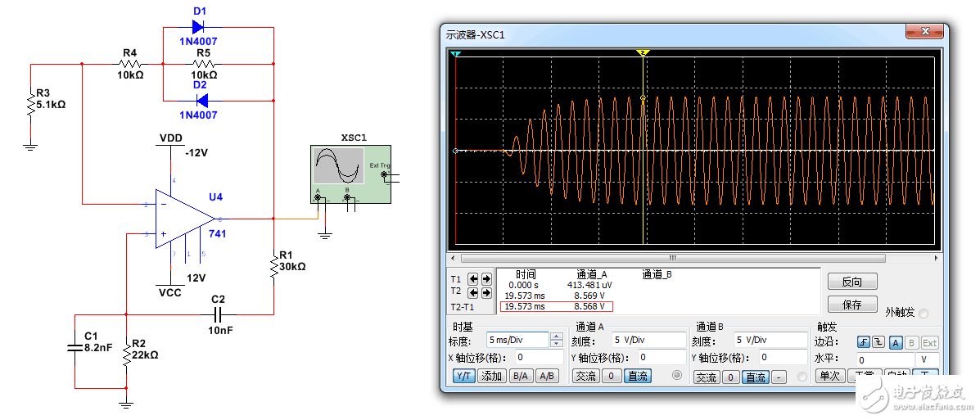Select resistor R4 10kΩ symbol
The image size is (980, 420).
click(x=129, y=64)
